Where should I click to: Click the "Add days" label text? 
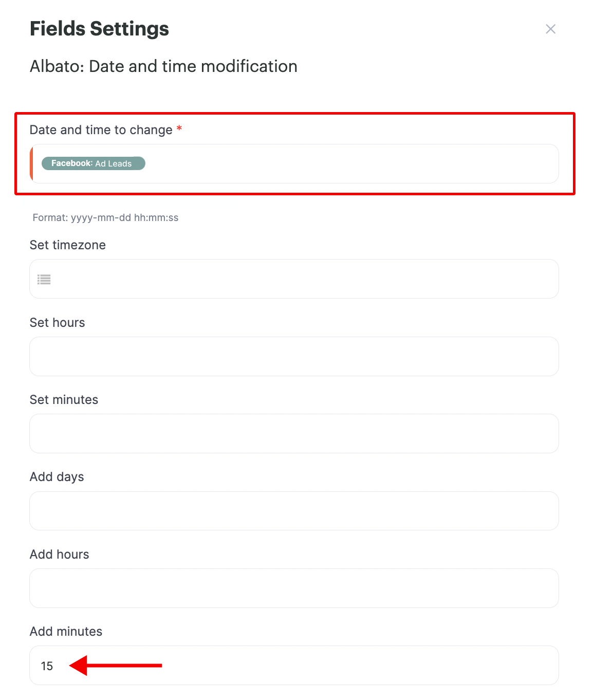pyautogui.click(x=57, y=477)
